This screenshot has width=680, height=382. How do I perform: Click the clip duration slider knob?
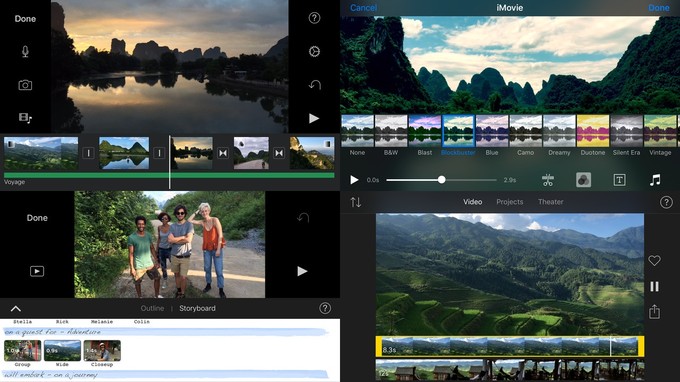click(x=441, y=180)
